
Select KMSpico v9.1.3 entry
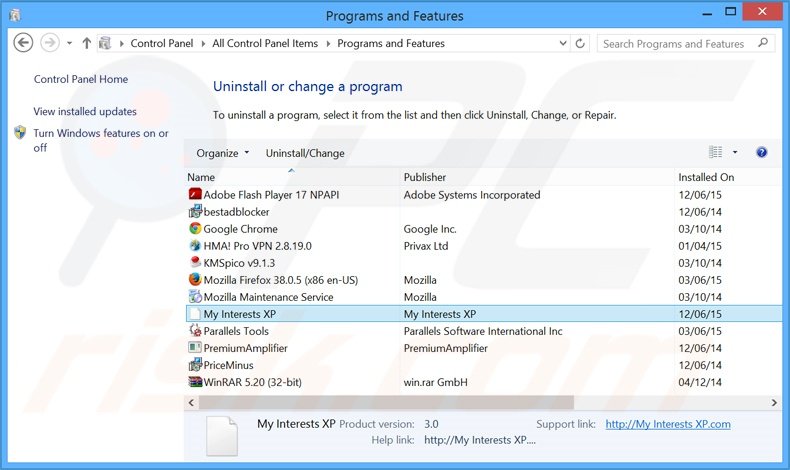coord(239,263)
